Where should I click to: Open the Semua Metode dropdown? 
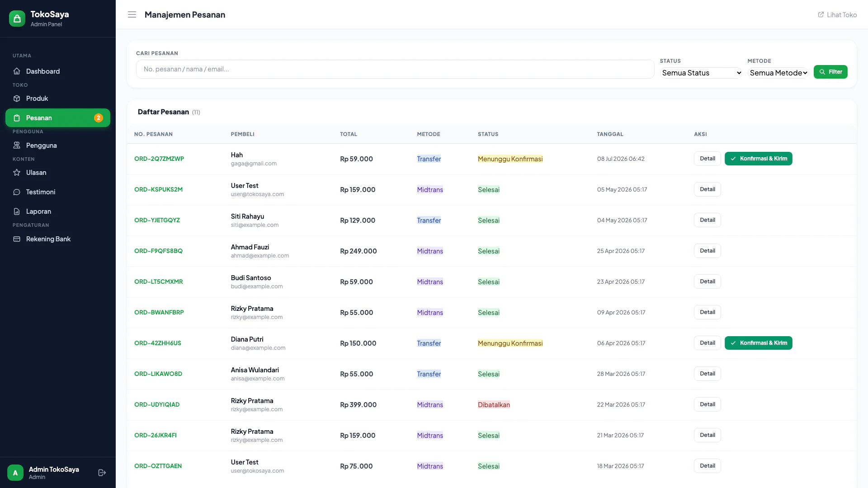(x=778, y=73)
